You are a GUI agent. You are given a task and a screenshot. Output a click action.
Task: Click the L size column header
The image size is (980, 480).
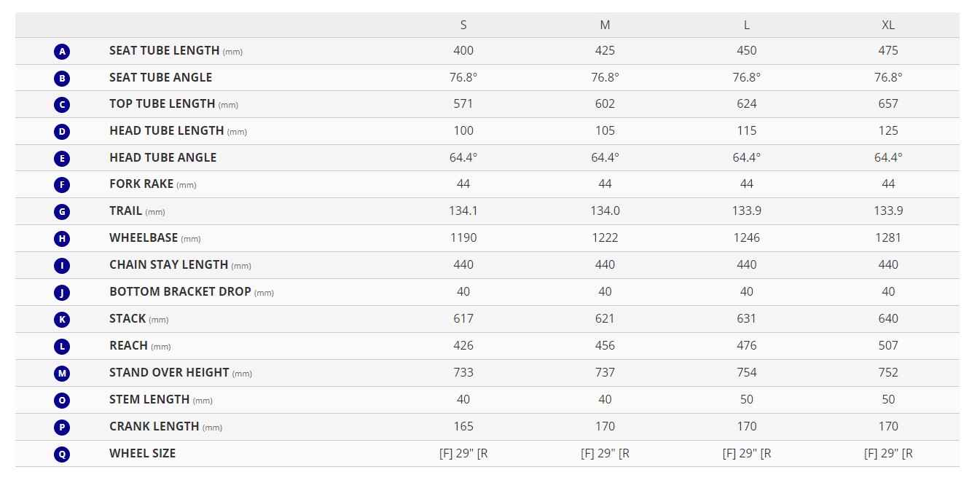point(747,25)
